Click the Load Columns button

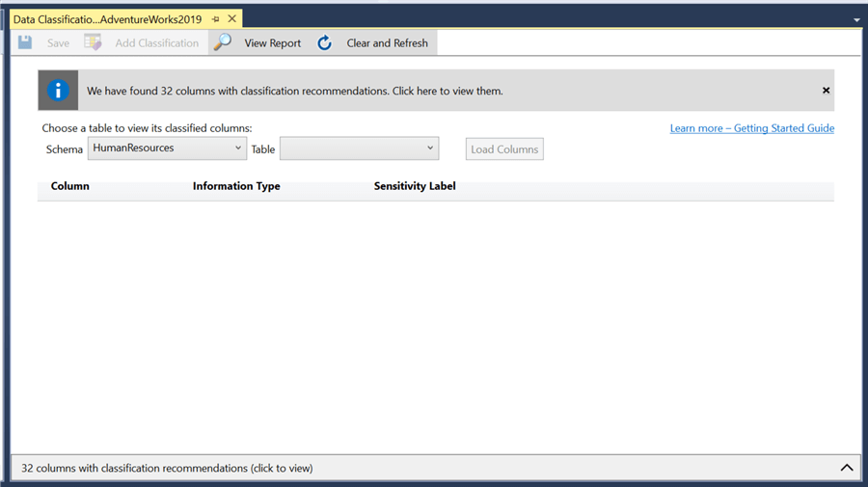point(504,149)
